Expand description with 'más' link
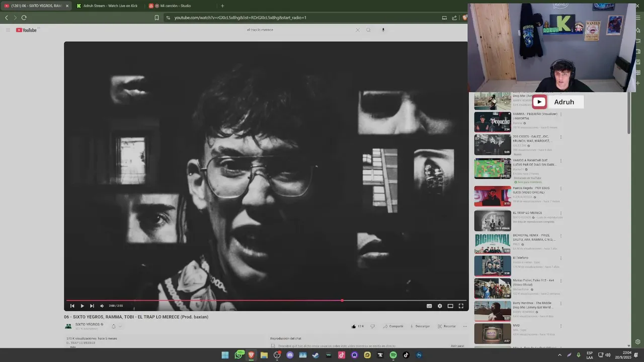 click(x=72, y=347)
